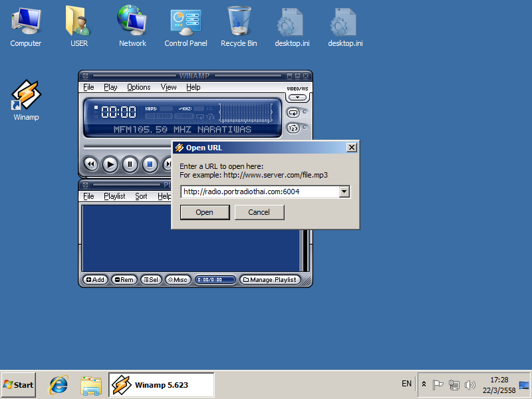Open the Action Center flag icon
Image resolution: width=532 pixels, height=399 pixels.
point(438,385)
